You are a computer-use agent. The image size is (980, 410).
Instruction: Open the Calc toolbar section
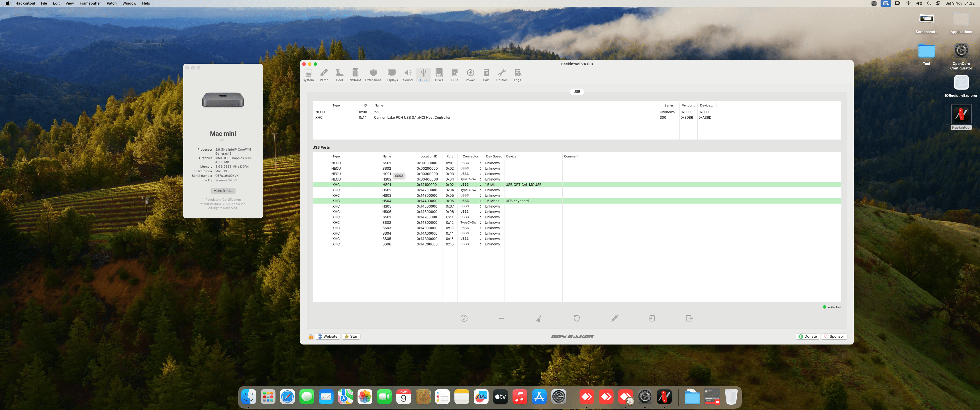(x=486, y=75)
